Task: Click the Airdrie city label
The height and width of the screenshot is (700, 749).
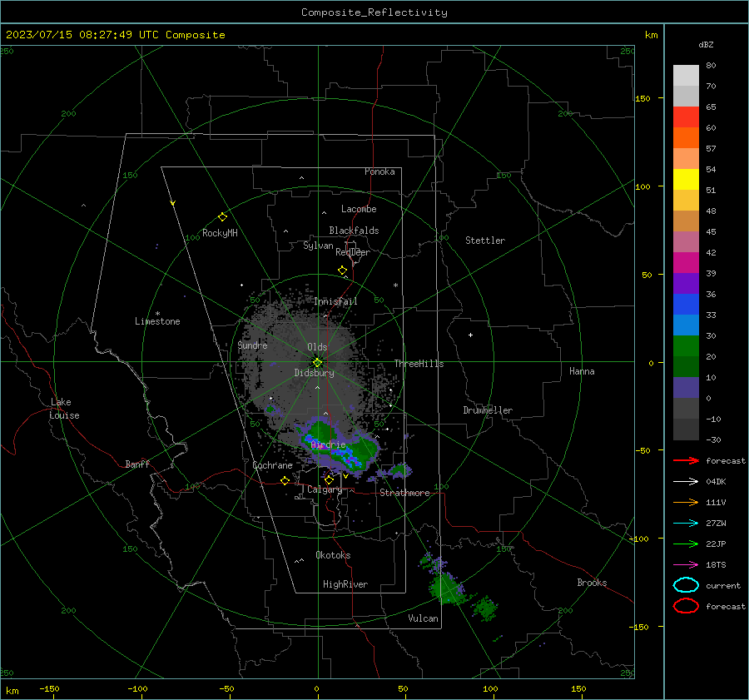Action: tap(328, 444)
